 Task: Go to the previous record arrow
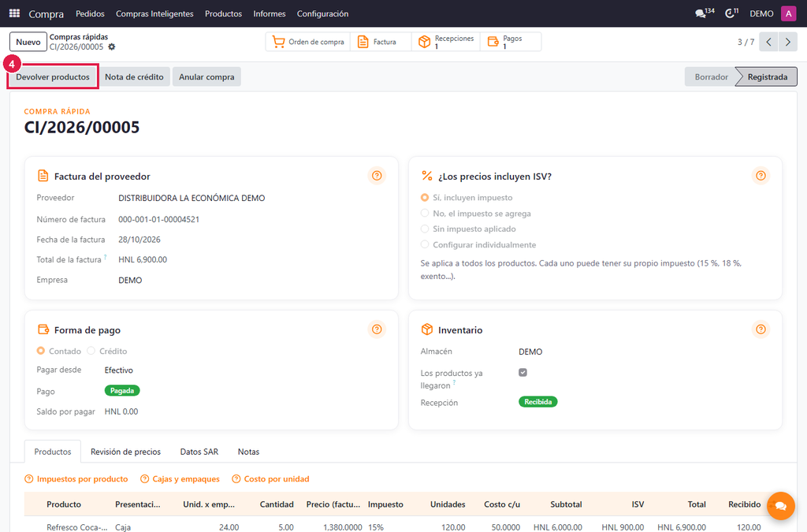[x=769, y=42]
